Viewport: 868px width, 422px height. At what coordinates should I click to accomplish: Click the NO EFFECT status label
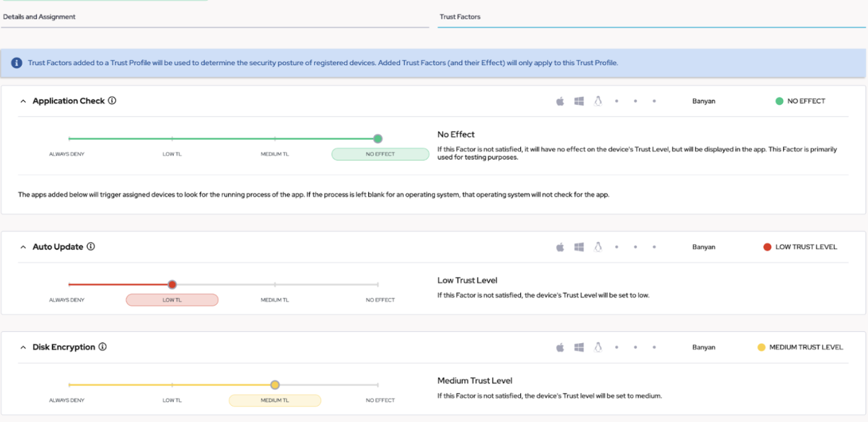[806, 101]
